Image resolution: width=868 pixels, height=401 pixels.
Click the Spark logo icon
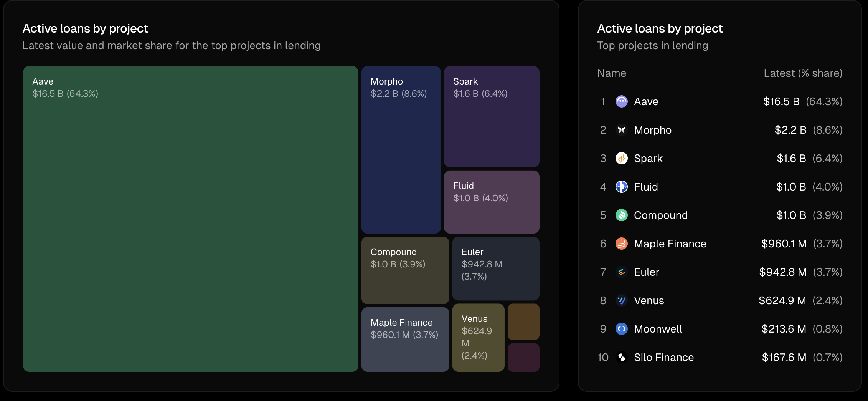621,158
